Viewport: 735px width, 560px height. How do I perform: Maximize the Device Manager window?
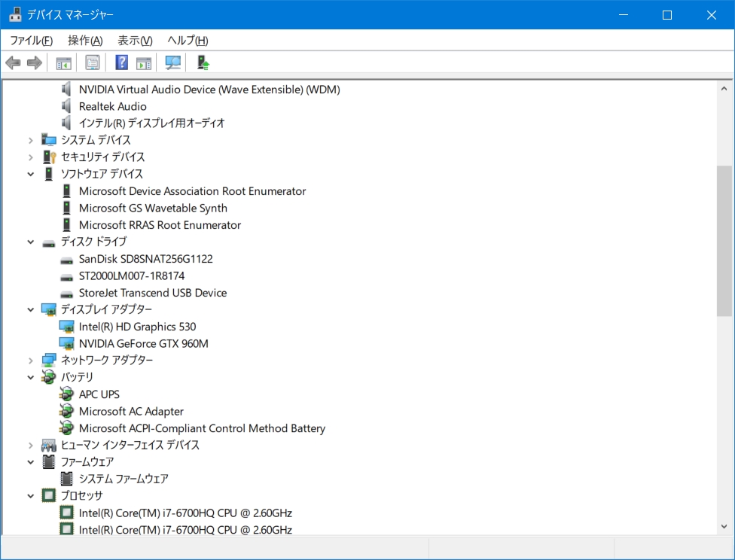pyautogui.click(x=667, y=15)
